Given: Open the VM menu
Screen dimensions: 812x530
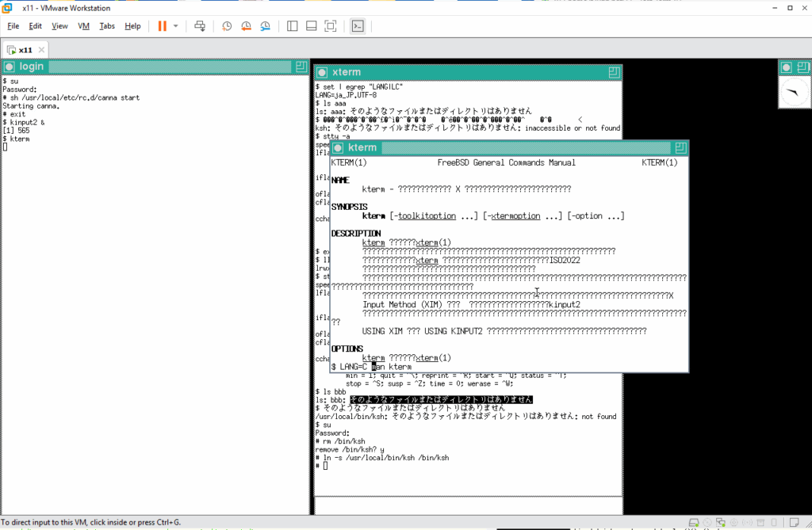Looking at the screenshot, I should point(83,26).
